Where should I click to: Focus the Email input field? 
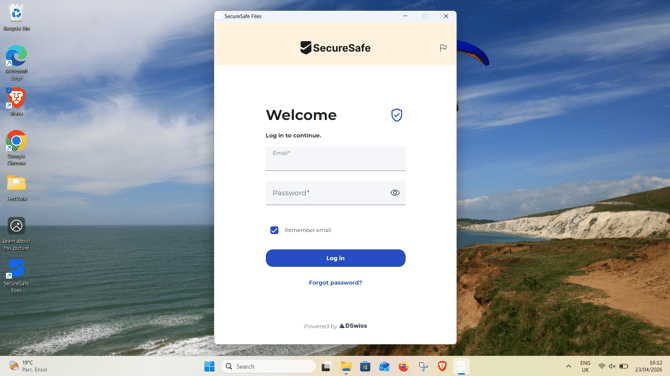click(335, 159)
